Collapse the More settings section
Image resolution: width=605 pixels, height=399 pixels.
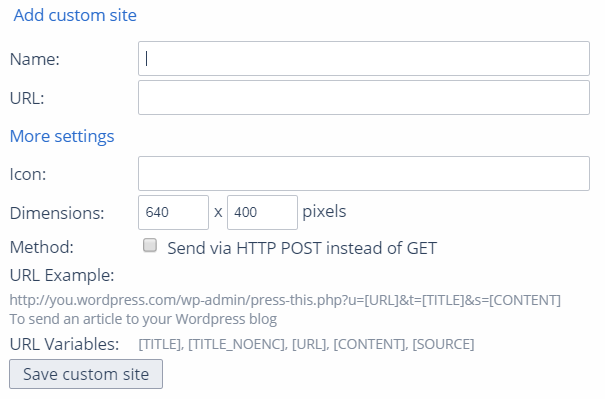(x=62, y=136)
